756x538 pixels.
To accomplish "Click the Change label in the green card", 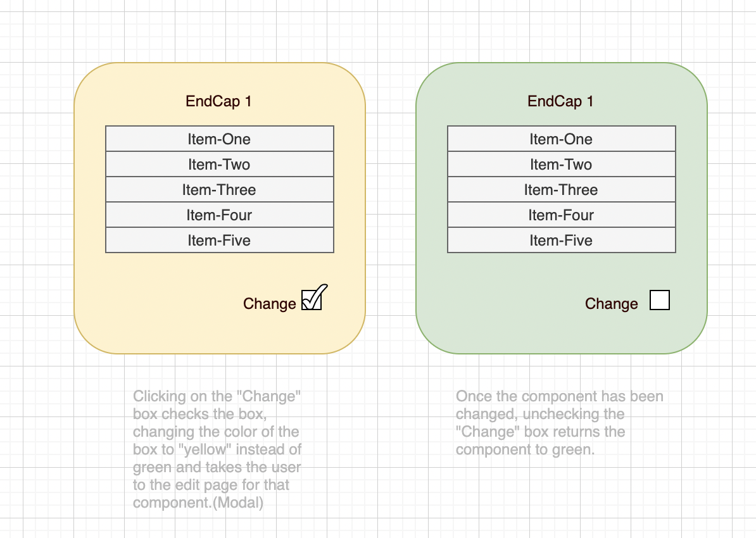I will tap(612, 304).
